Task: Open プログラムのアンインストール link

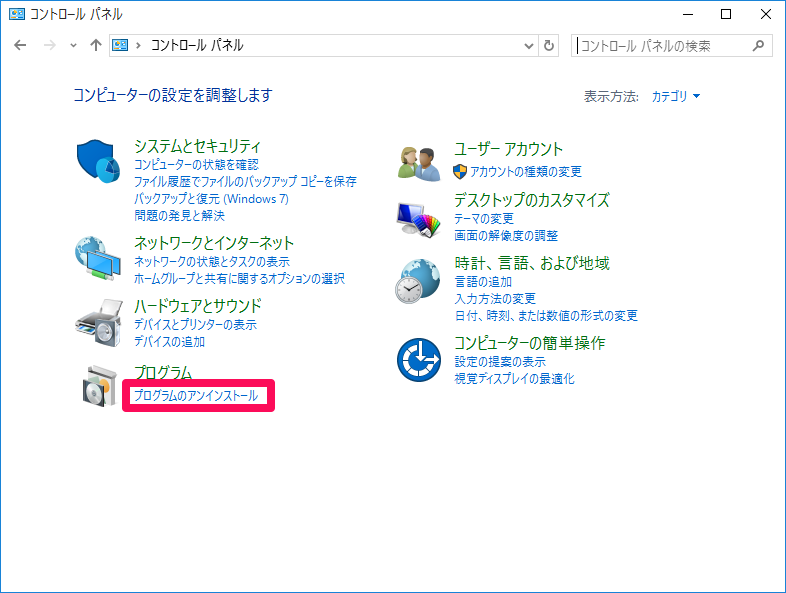Action: tap(195, 396)
